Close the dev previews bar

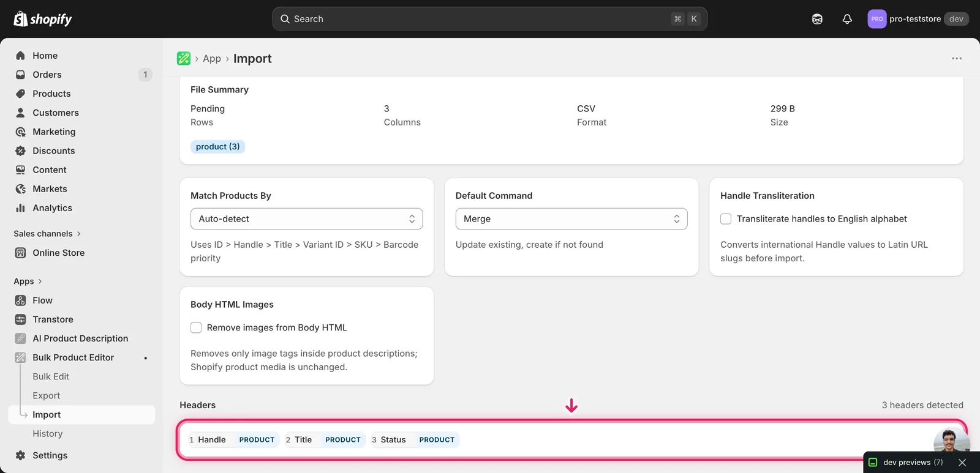pyautogui.click(x=962, y=463)
